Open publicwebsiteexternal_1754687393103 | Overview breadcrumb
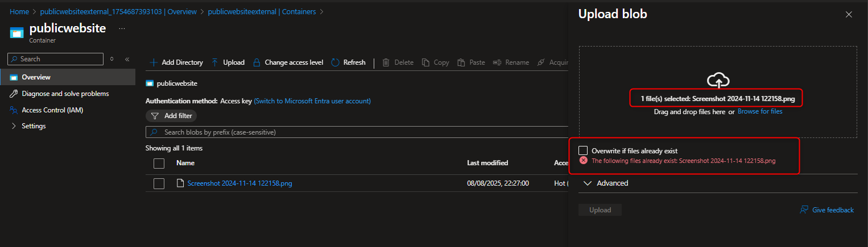 click(x=118, y=11)
